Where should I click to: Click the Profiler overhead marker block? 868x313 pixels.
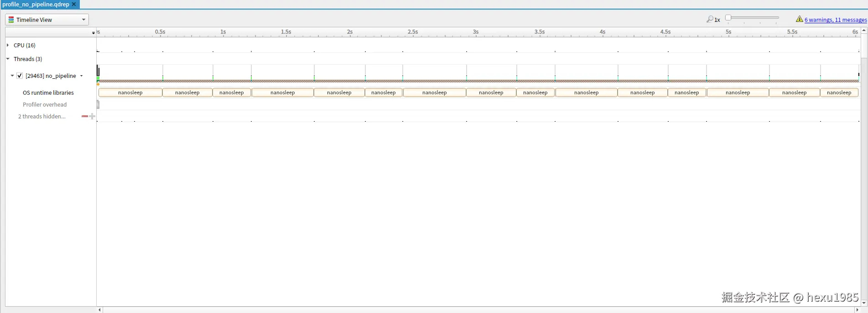(x=98, y=104)
